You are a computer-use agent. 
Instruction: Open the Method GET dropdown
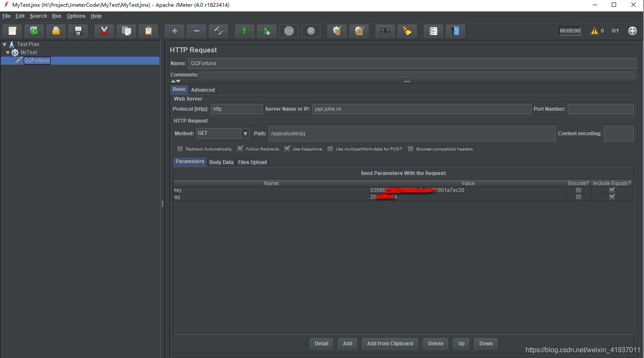[245, 134]
